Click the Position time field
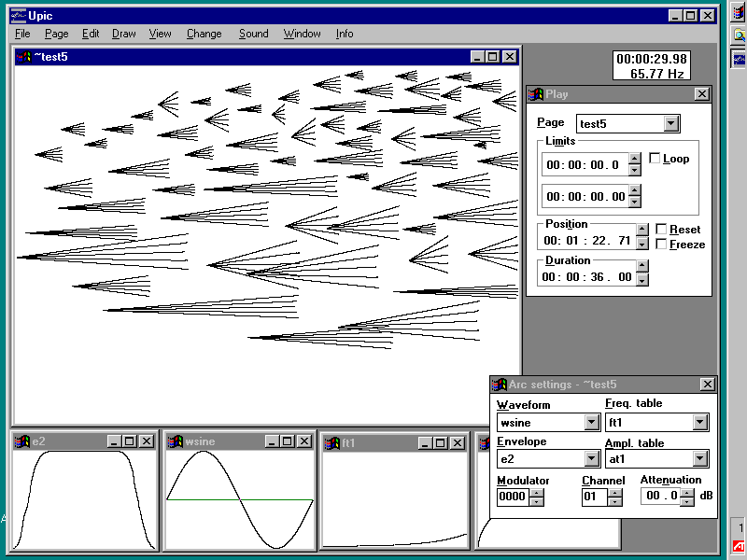The height and width of the screenshot is (560, 747). [x=588, y=241]
